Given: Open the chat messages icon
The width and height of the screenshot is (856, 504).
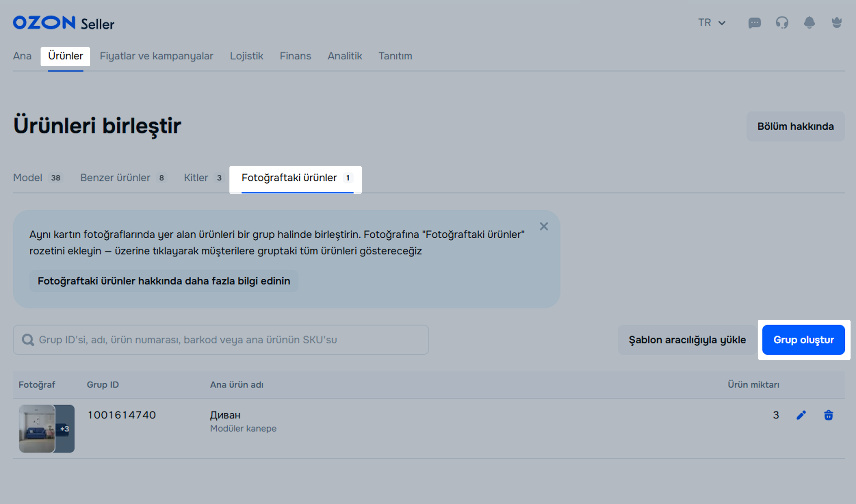Looking at the screenshot, I should coord(754,23).
